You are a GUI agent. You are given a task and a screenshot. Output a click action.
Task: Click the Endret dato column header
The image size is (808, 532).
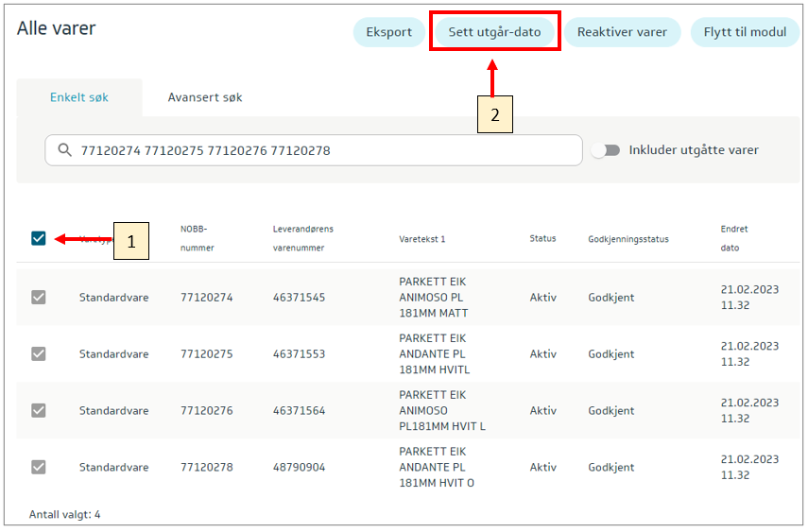(x=733, y=238)
